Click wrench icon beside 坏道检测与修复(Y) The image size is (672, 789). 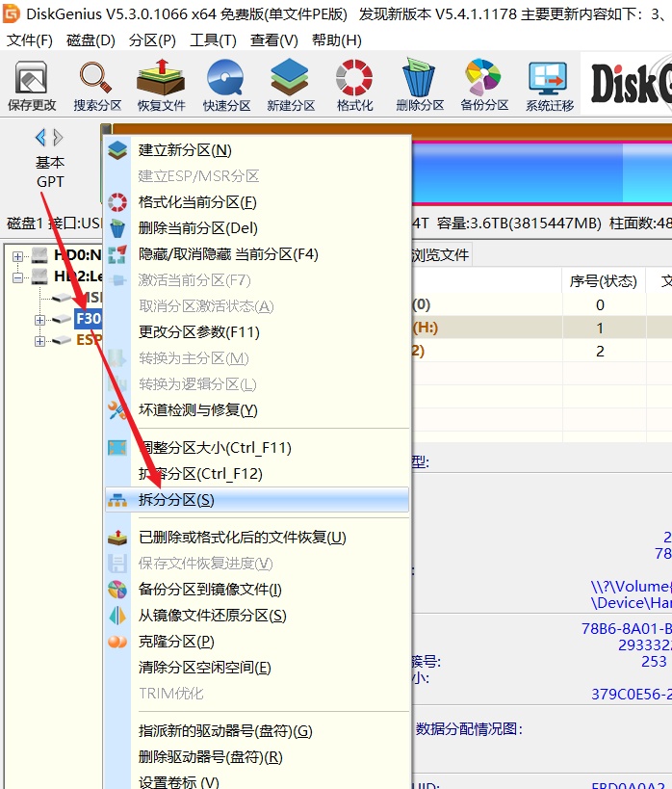117,410
